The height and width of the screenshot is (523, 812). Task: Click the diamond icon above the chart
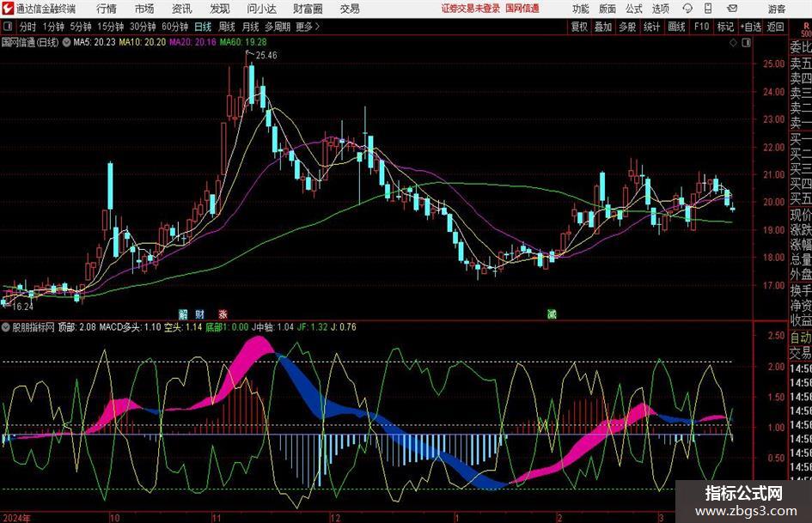[733, 43]
